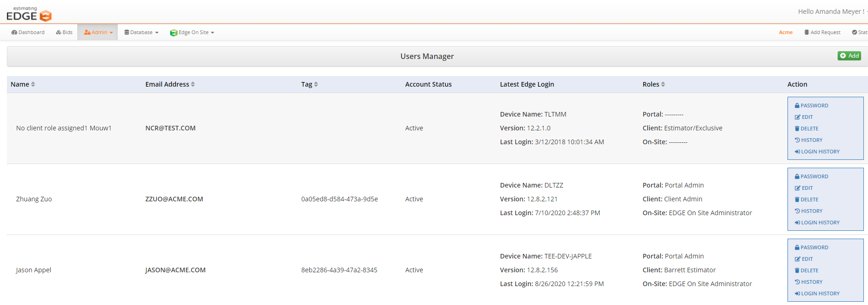Delete the Jason Appel user

806,270
